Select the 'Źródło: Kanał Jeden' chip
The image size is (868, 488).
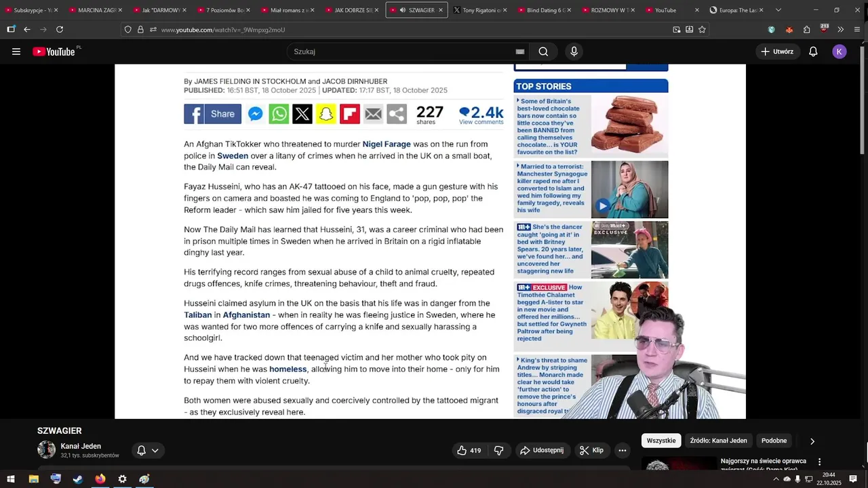[718, 441]
